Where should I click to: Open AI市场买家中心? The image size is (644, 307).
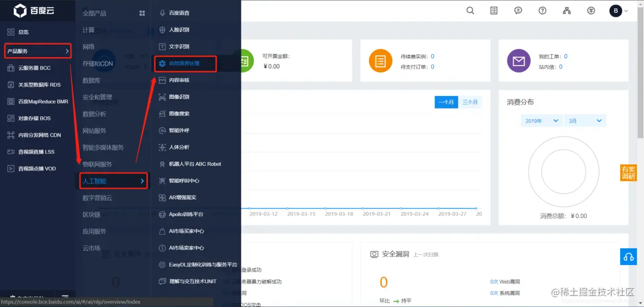point(186,231)
